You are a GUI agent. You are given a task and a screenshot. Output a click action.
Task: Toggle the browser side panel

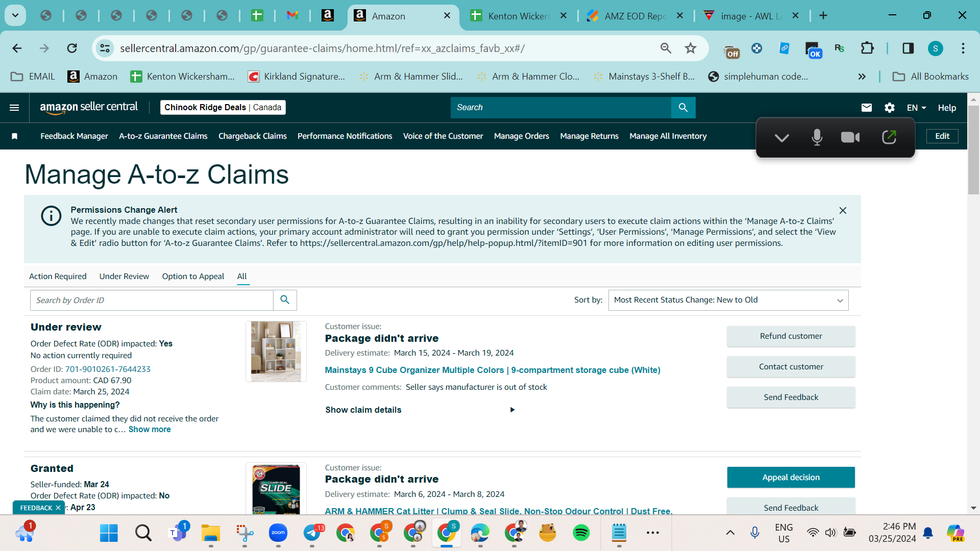908,48
